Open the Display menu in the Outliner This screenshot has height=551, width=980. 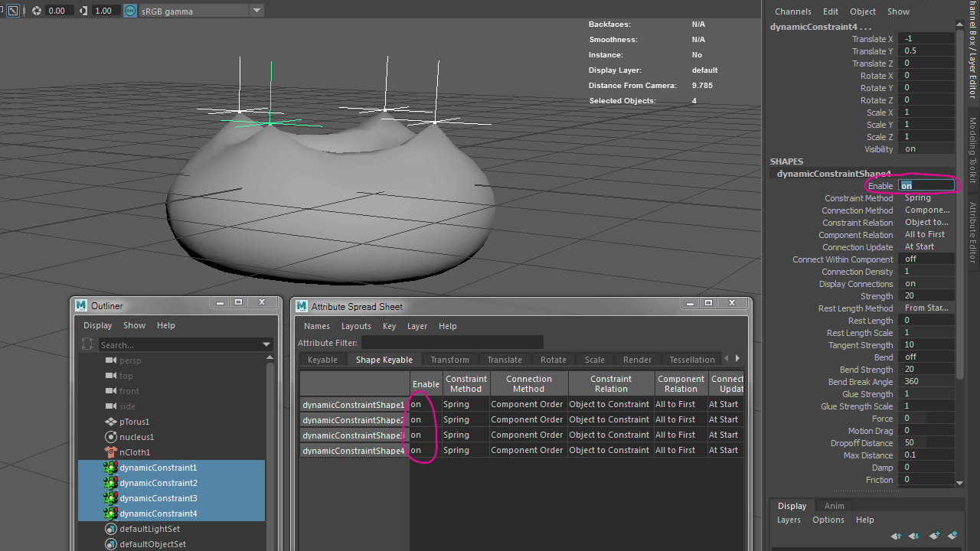(97, 324)
